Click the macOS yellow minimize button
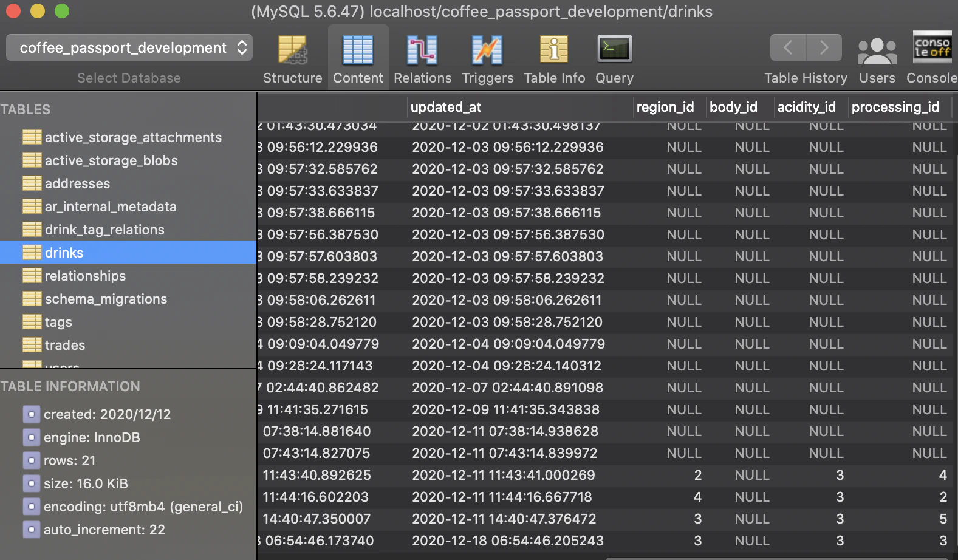Screen dimensions: 958x560 (x=38, y=11)
